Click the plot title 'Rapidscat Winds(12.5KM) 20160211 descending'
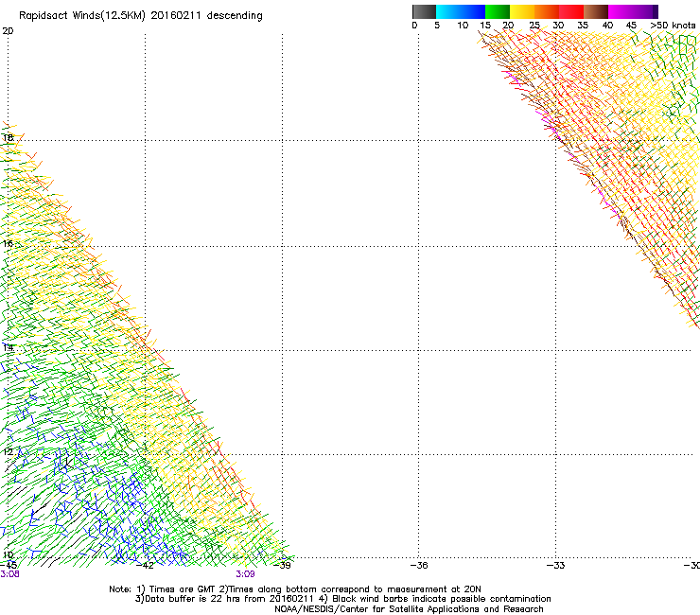This screenshot has width=700, height=615. pos(141,16)
